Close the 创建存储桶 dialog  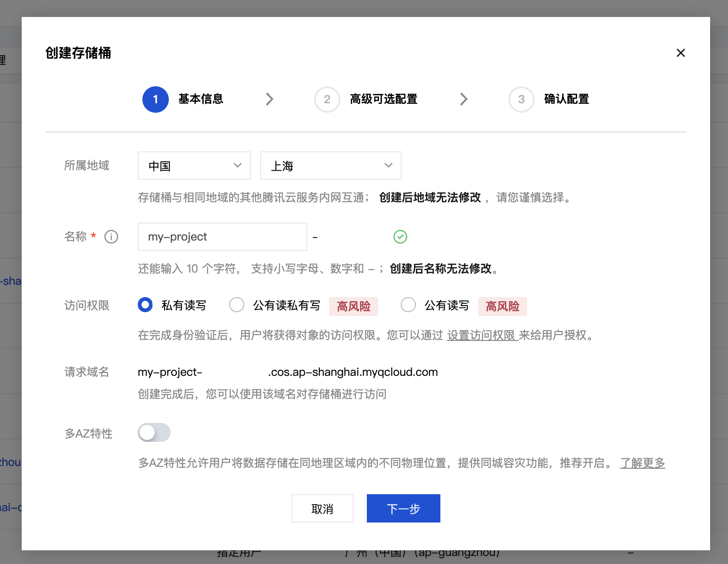[680, 53]
